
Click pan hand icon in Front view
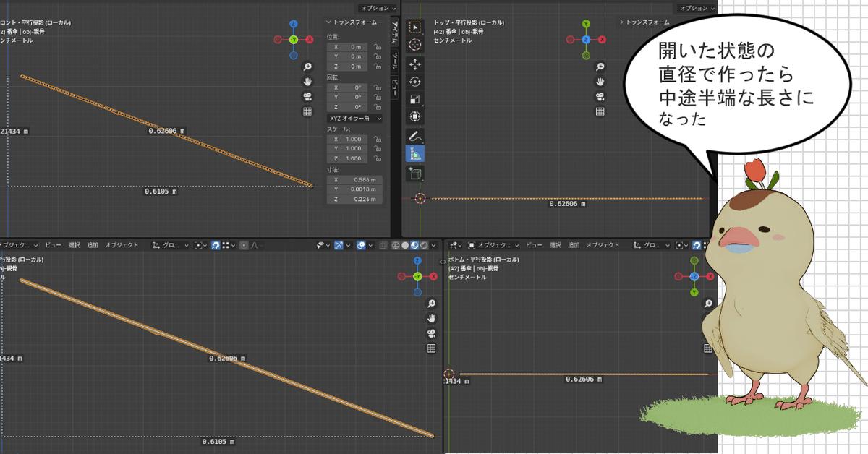coord(307,82)
